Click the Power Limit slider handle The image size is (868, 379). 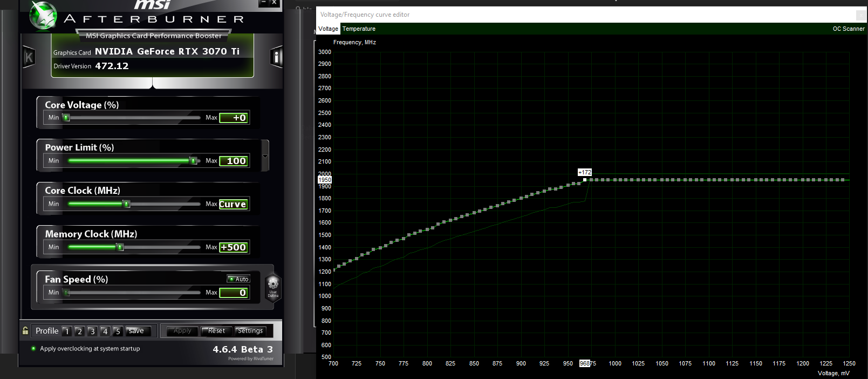[x=193, y=160]
